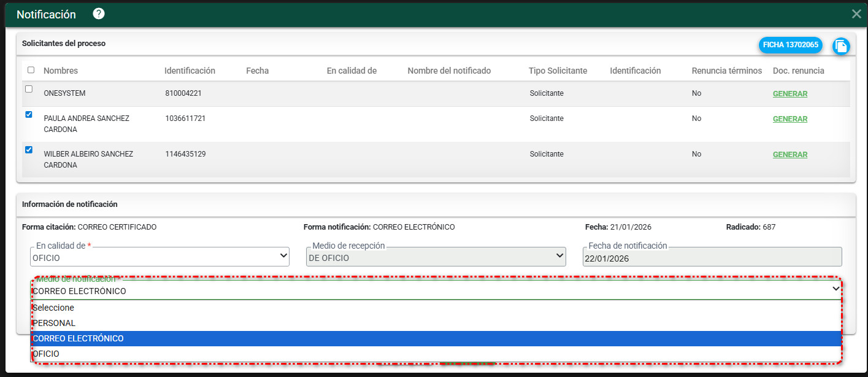Click the Fecha de notificación field
The height and width of the screenshot is (377, 868).
tap(712, 258)
